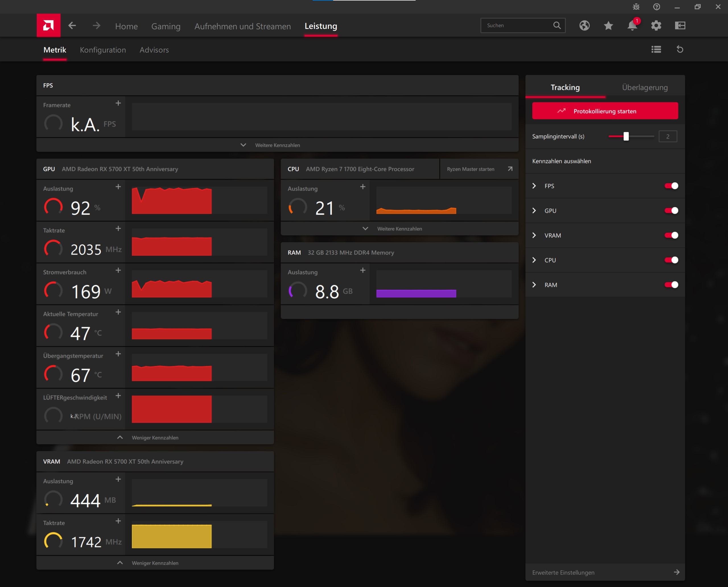Add Übergangstemperatur with plus icon
The height and width of the screenshot is (587, 728).
coord(118,354)
